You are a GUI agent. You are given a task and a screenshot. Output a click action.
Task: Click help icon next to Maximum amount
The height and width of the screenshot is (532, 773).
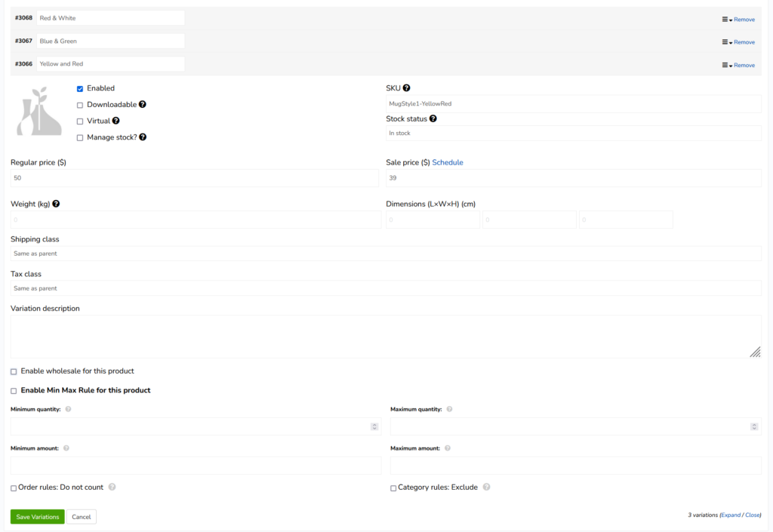[448, 448]
